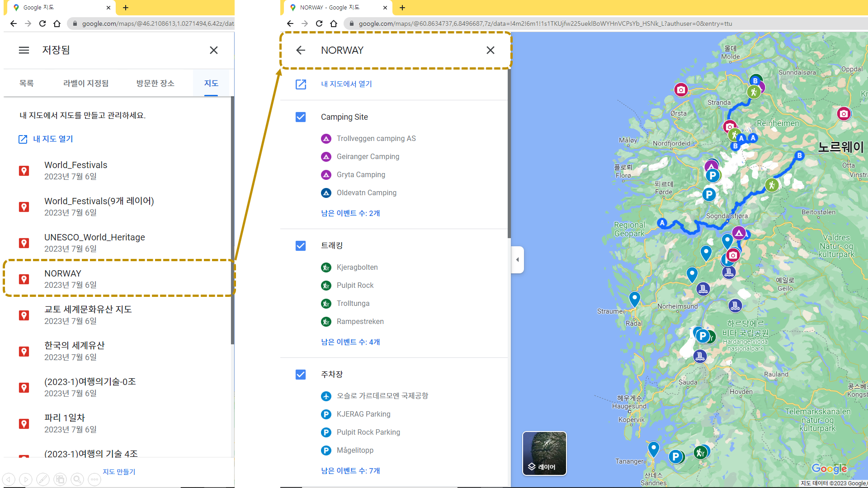The image size is (868, 488).
Task: Click the address bar in the NORWAY tab
Action: pos(542,23)
